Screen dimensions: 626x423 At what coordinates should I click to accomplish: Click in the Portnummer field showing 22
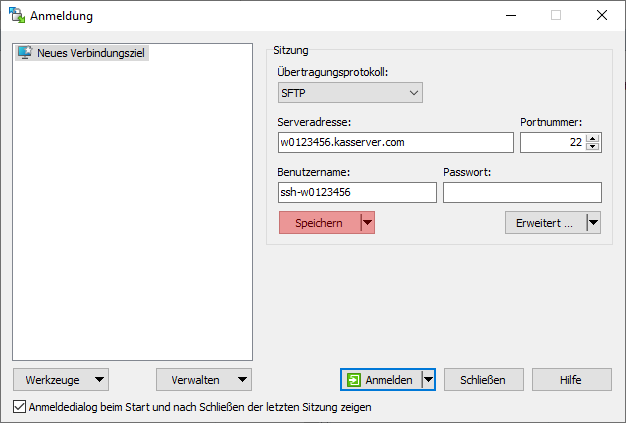[x=553, y=142]
